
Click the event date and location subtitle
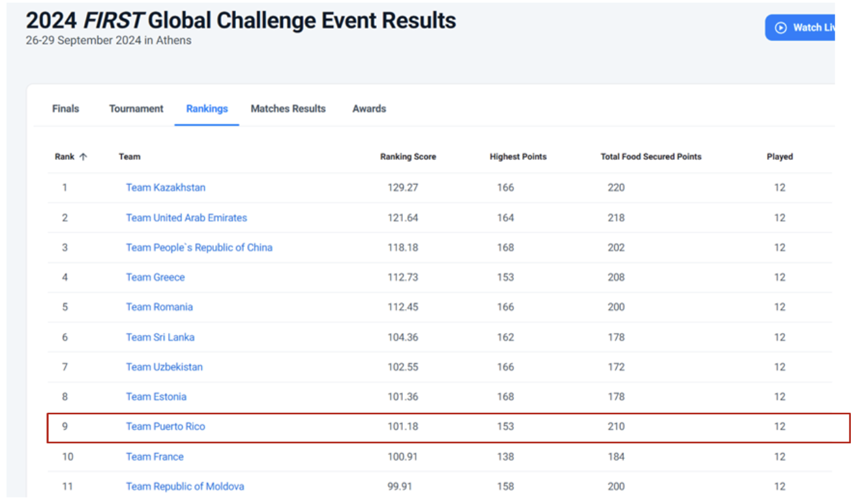108,40
